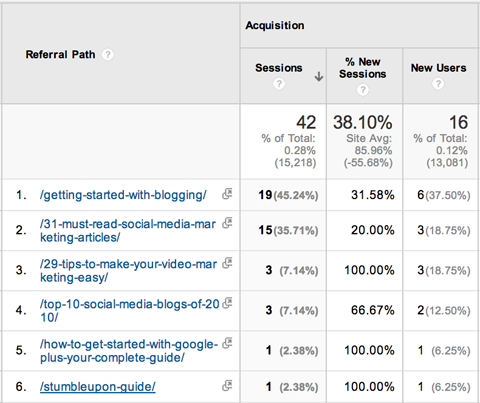Select the Acquisition group header

pos(275,25)
